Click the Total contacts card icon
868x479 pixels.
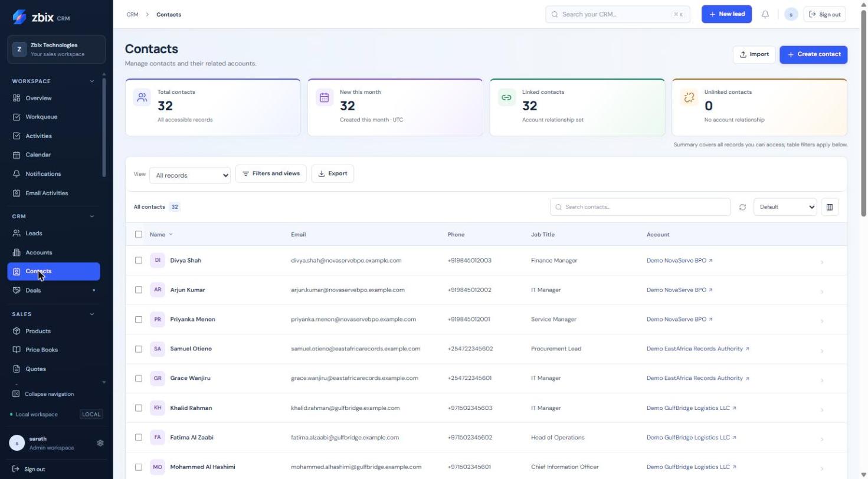click(142, 98)
